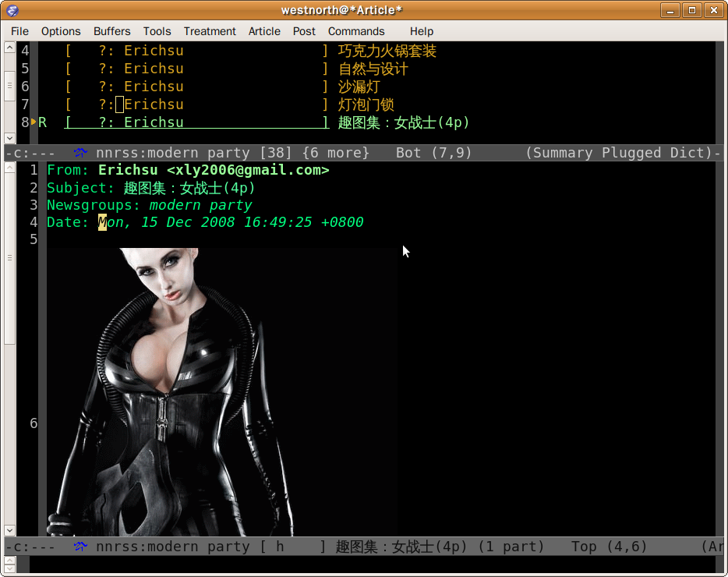Screen dimensions: 728x577
Task: Click Erichsu author on summary line 6
Action: [154, 87]
